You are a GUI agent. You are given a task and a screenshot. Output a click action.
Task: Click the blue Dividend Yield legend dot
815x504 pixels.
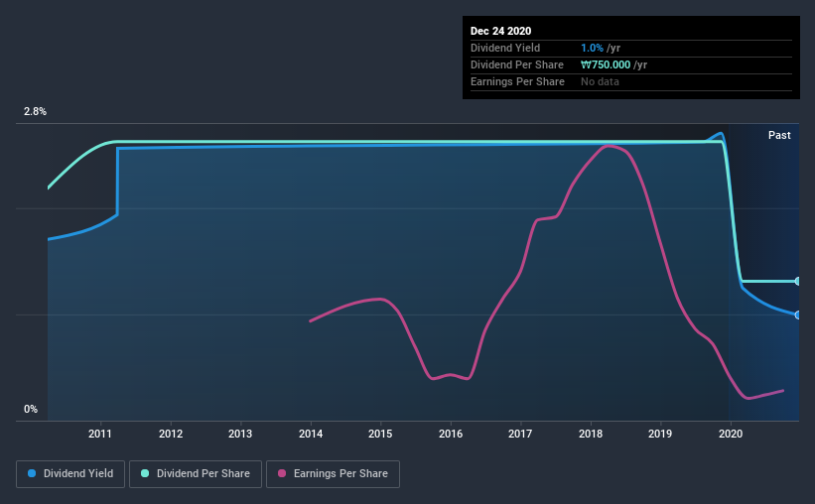(32, 473)
